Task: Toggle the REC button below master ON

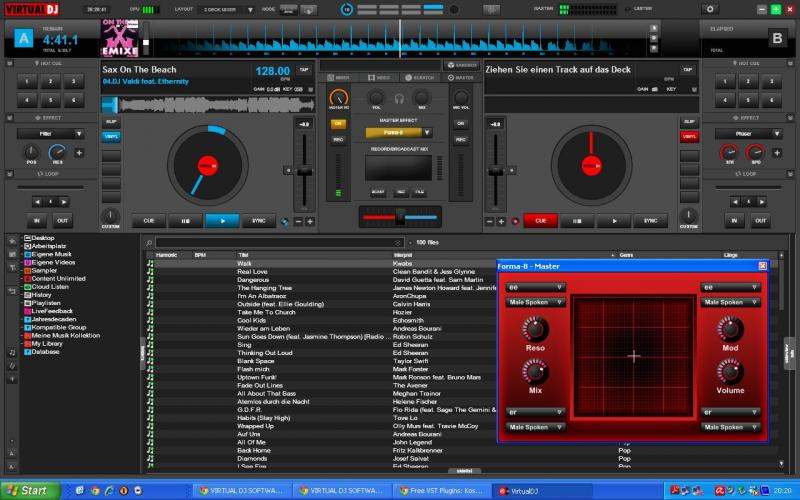Action: 338,139
